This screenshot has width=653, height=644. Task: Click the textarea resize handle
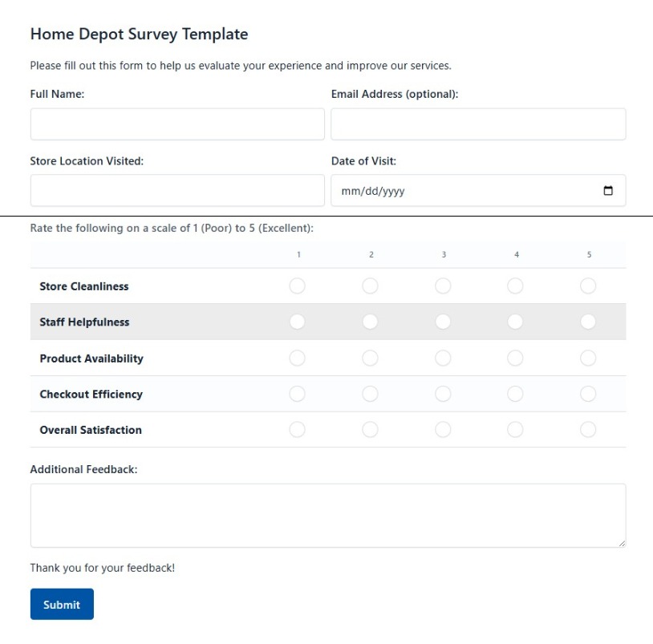623,545
